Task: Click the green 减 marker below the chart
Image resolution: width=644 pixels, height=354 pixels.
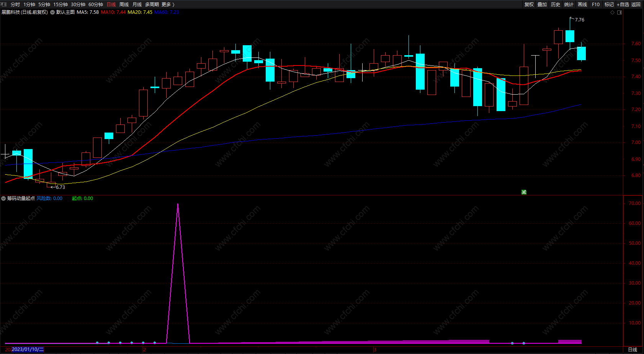Action: click(524, 192)
